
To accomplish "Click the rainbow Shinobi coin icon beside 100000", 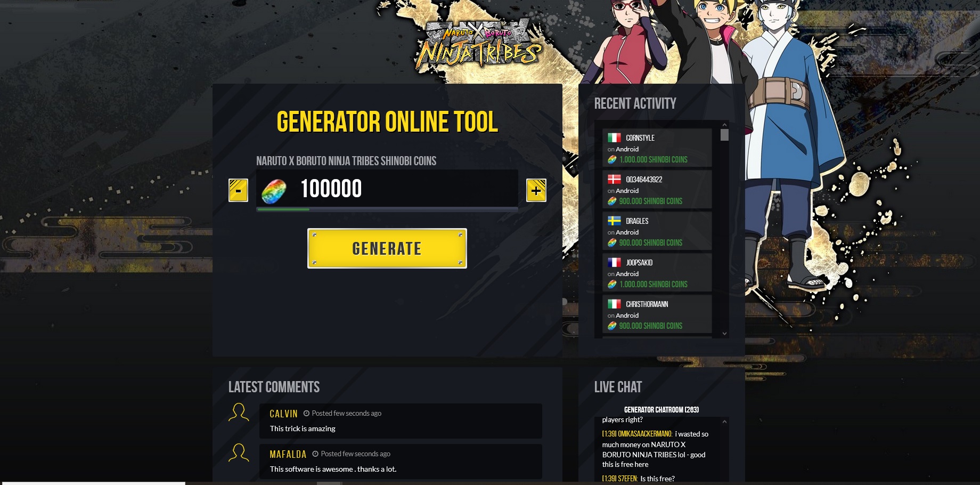I will point(274,191).
